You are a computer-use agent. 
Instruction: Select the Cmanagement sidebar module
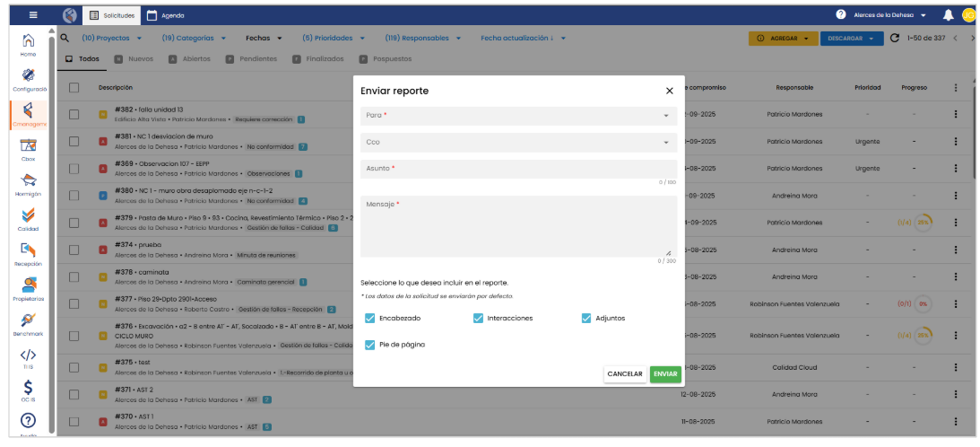(x=28, y=115)
